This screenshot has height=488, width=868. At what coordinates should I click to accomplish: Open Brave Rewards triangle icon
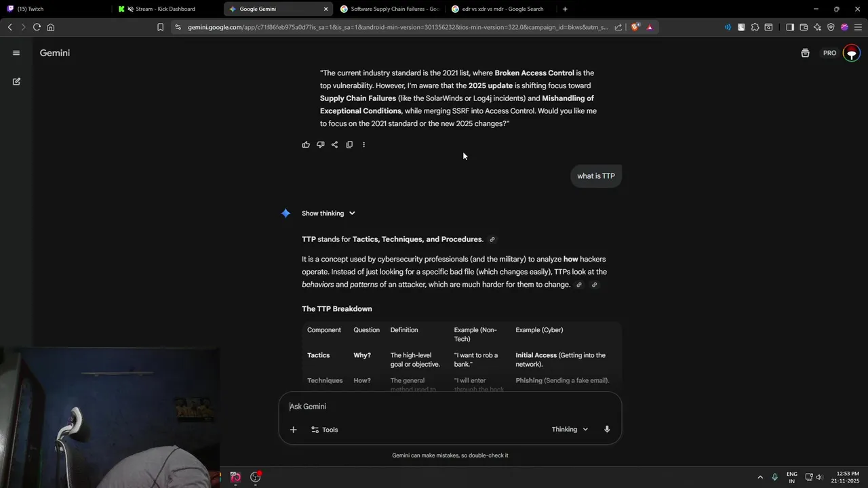[x=650, y=27]
